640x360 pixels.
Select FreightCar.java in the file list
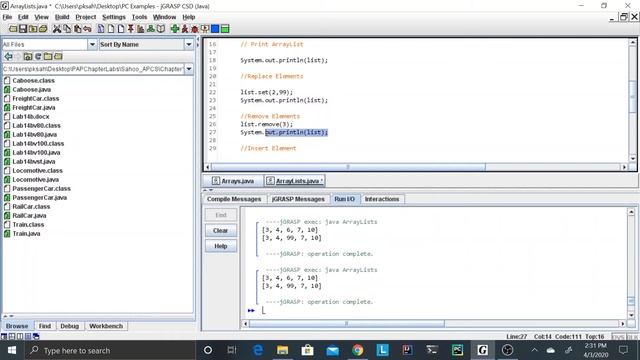(33, 107)
